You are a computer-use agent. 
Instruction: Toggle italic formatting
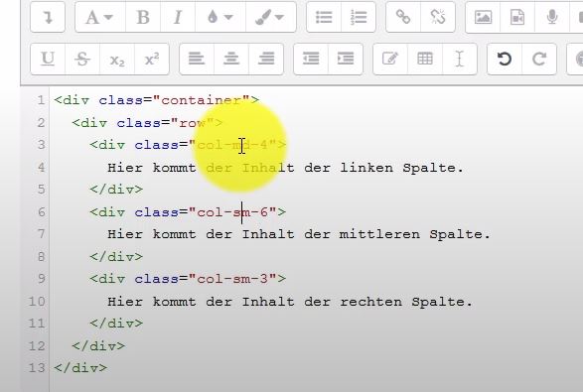pyautogui.click(x=178, y=17)
